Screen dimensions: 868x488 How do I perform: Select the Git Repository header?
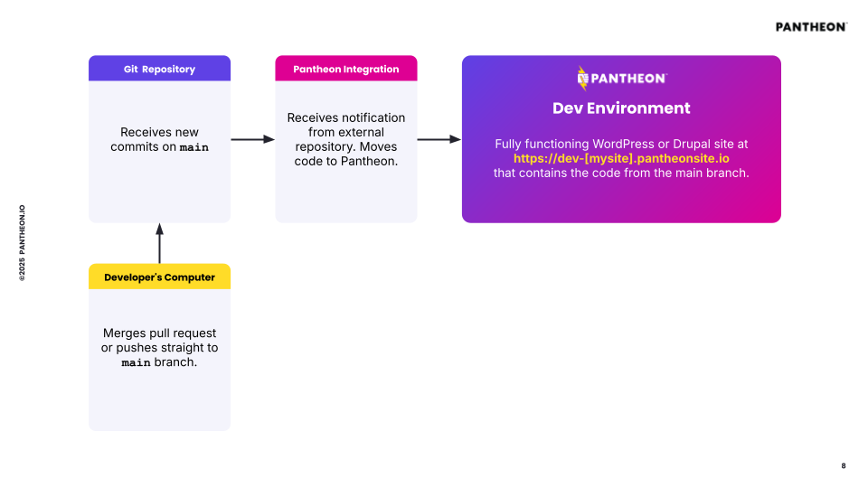[x=159, y=69]
